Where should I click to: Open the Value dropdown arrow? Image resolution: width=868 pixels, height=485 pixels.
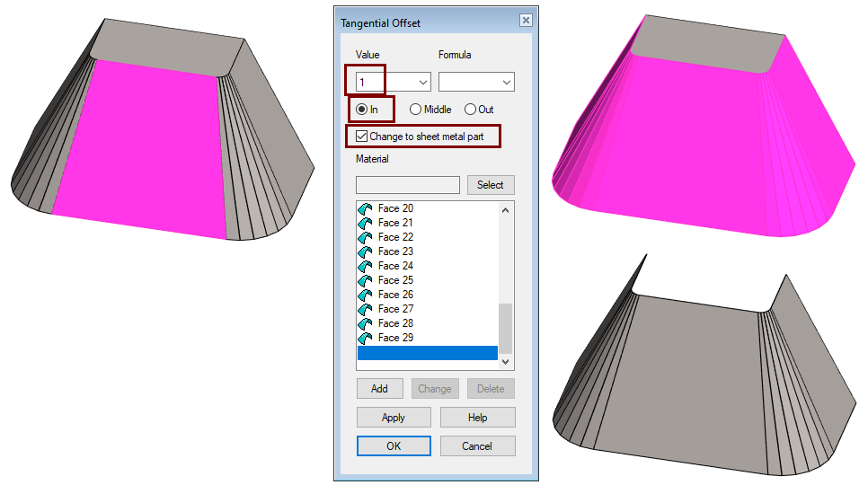(x=423, y=83)
